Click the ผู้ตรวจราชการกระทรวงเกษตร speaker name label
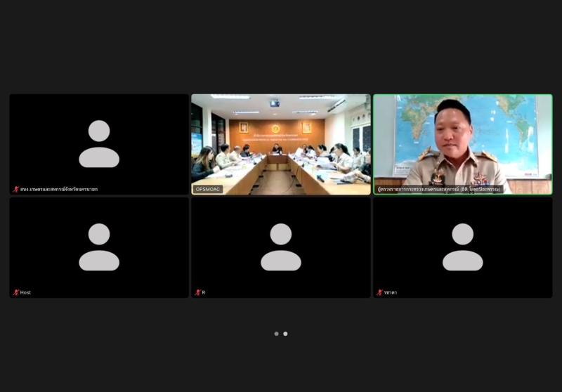The image size is (562, 392). point(438,189)
